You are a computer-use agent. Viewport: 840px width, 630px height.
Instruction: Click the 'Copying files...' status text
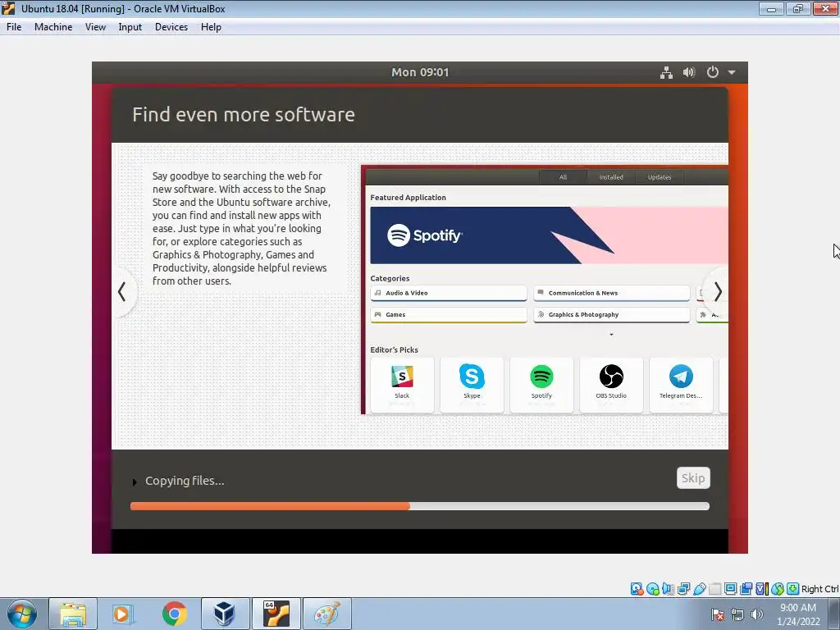point(185,481)
